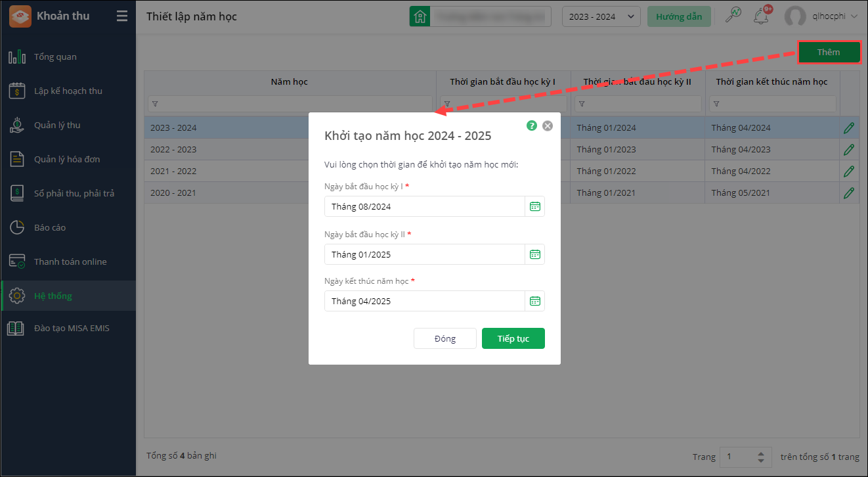
Task: Open the Tổng quan overview page
Action: pyautogui.click(x=68, y=57)
